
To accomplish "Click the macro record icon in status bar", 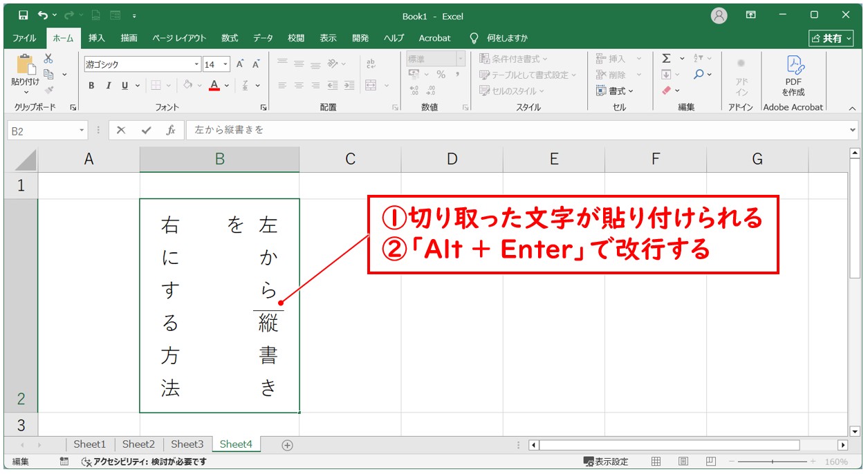I will 64,462.
